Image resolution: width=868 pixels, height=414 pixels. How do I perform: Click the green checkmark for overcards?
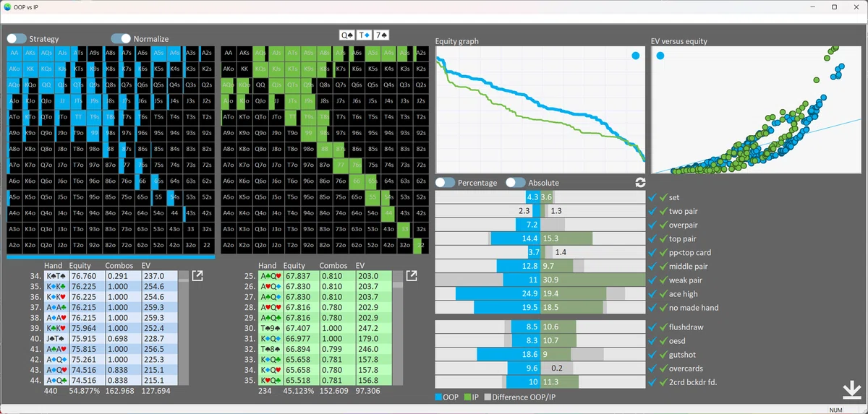663,368
